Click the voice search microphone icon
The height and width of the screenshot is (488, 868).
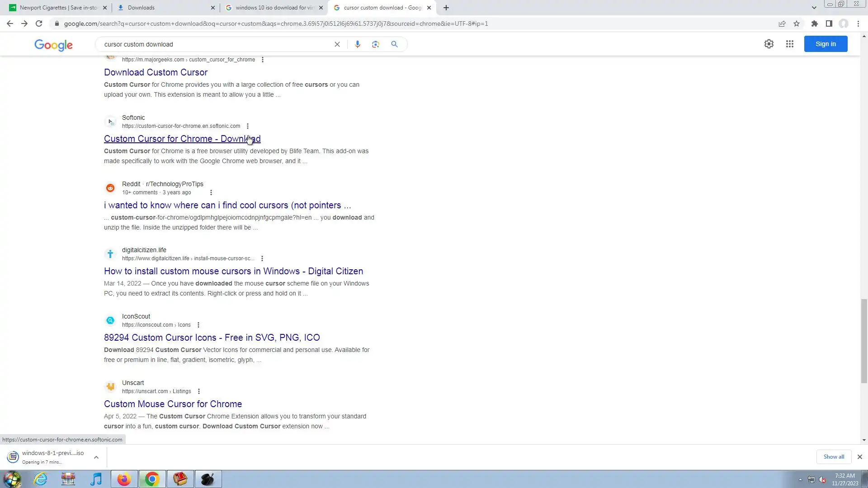pyautogui.click(x=357, y=44)
